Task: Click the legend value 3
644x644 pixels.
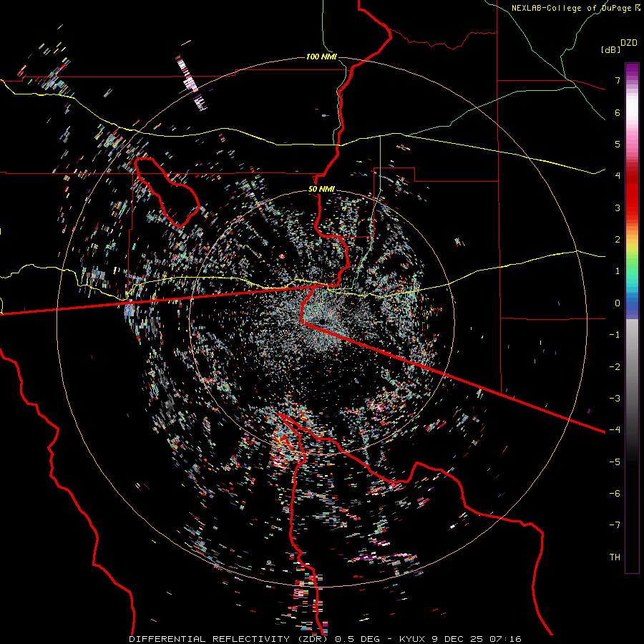Action: 618,208
